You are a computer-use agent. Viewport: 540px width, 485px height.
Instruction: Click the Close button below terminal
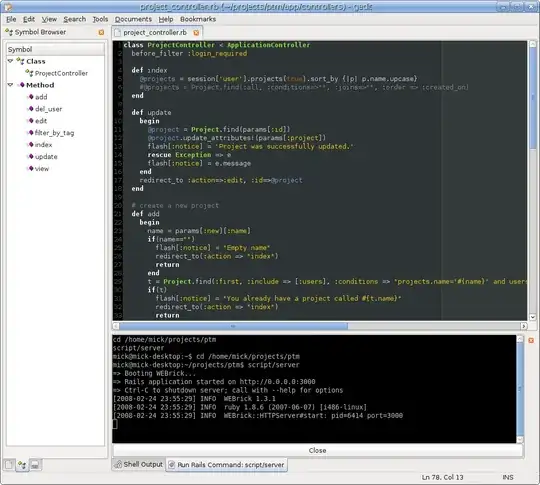pyautogui.click(x=318, y=451)
